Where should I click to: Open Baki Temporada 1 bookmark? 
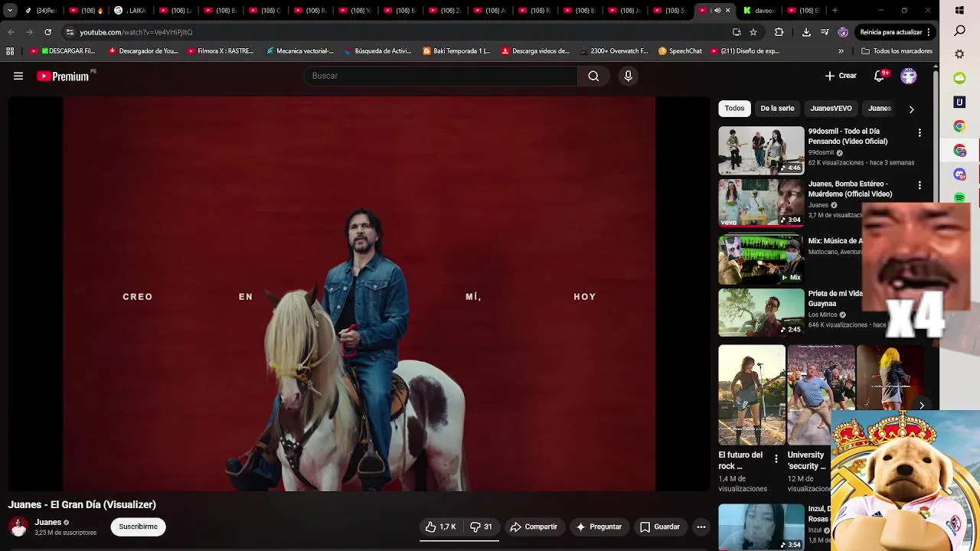[456, 51]
